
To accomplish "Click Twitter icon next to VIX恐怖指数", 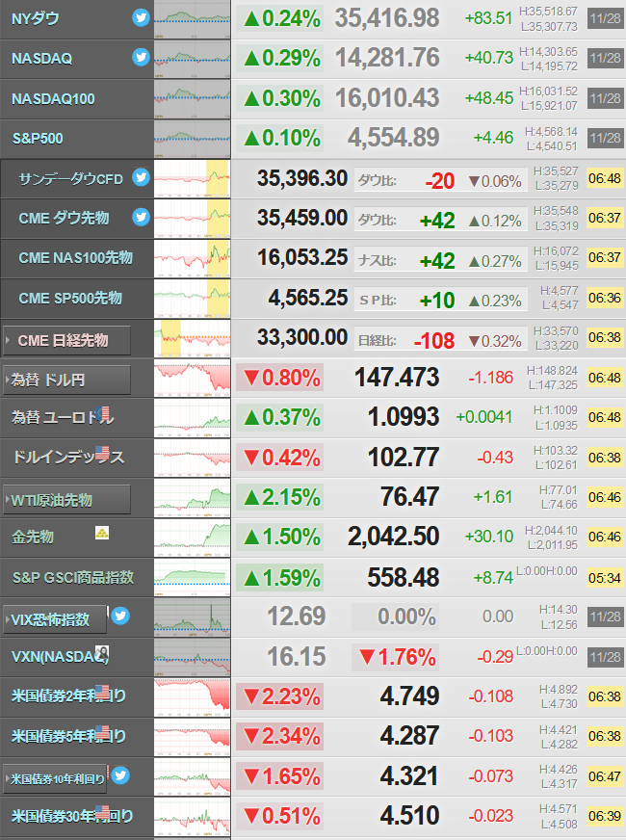I will pyautogui.click(x=120, y=617).
